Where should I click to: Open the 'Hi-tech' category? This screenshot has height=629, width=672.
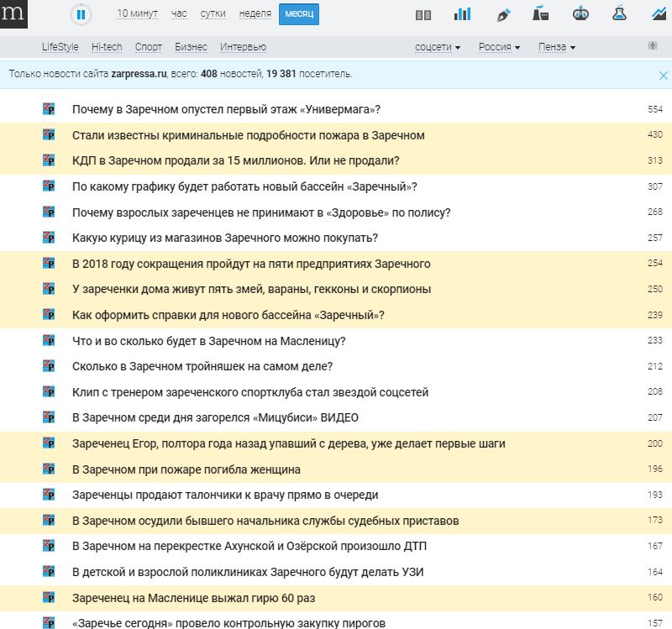[x=108, y=47]
